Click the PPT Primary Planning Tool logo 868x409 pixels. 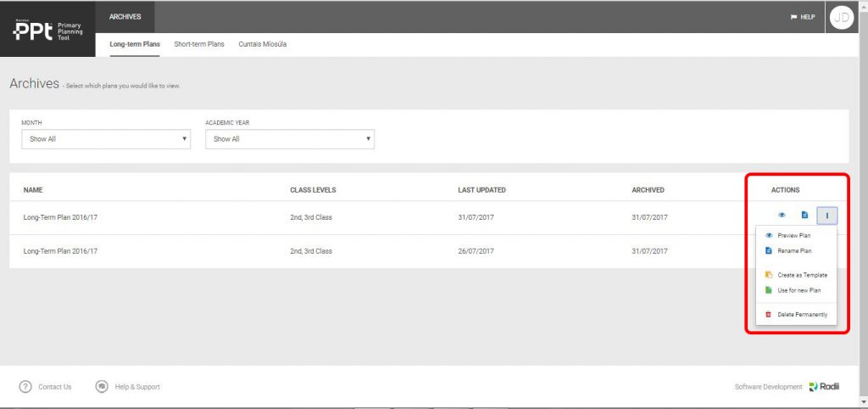coord(47,30)
